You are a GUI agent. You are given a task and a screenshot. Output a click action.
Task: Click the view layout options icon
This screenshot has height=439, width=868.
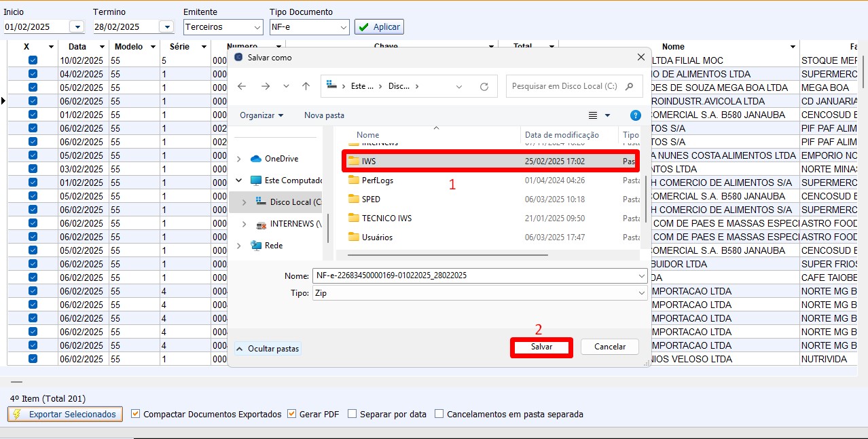[x=593, y=115]
